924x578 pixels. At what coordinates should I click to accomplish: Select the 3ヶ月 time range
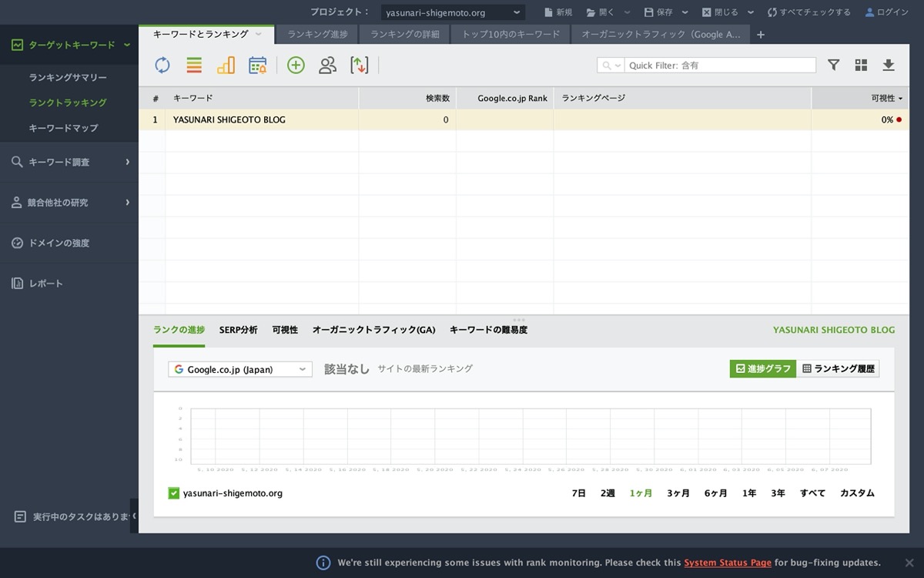[x=678, y=493]
